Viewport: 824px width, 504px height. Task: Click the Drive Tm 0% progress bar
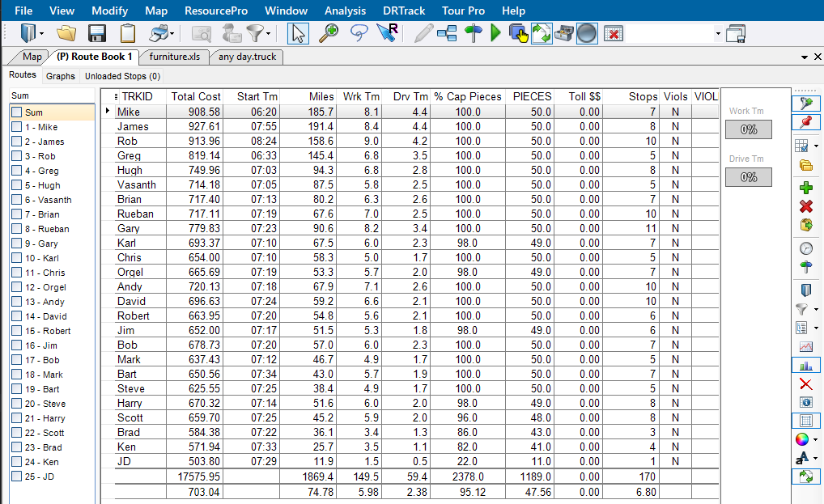(749, 177)
